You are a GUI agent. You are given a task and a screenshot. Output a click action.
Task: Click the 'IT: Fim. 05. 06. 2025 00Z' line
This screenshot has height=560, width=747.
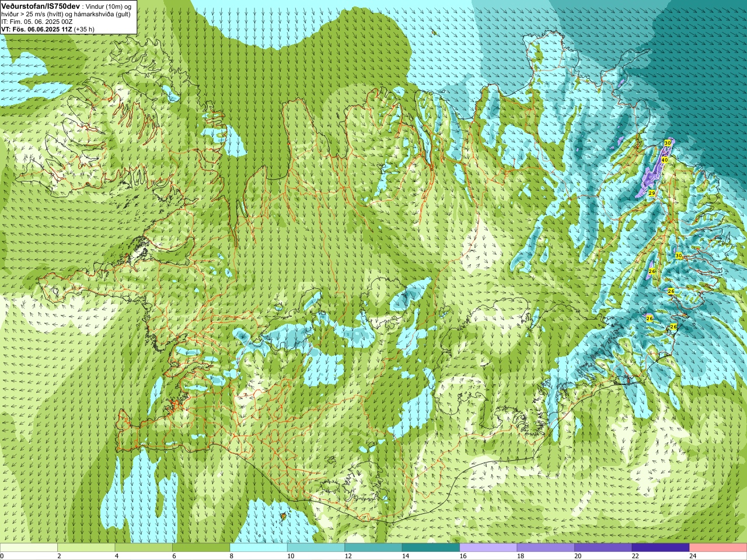37,22
